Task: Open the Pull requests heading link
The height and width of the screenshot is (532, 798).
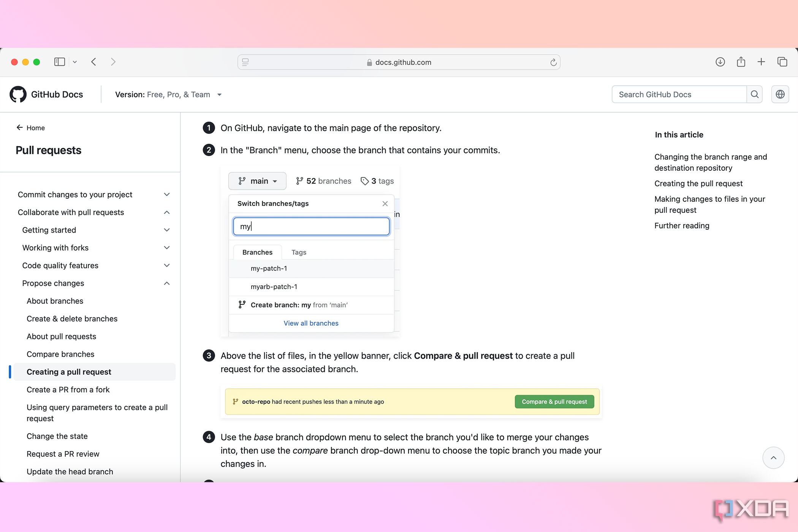Action: (48, 150)
